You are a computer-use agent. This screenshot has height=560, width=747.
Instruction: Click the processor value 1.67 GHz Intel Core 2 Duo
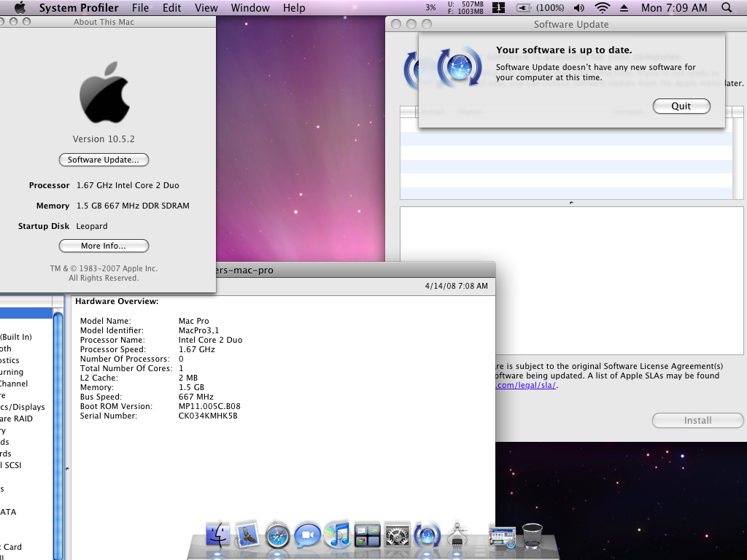(128, 185)
